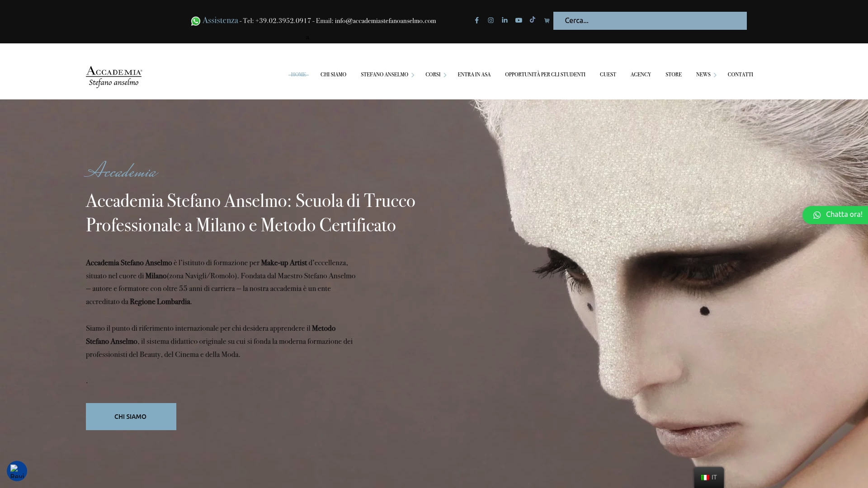Image resolution: width=868 pixels, height=488 pixels.
Task: Open the Entra in ASA menu item
Action: (x=474, y=75)
